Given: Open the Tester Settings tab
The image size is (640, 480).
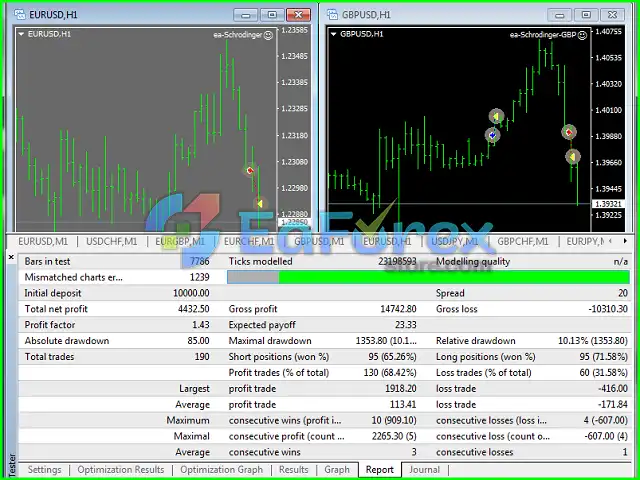Looking at the screenshot, I should click(44, 470).
